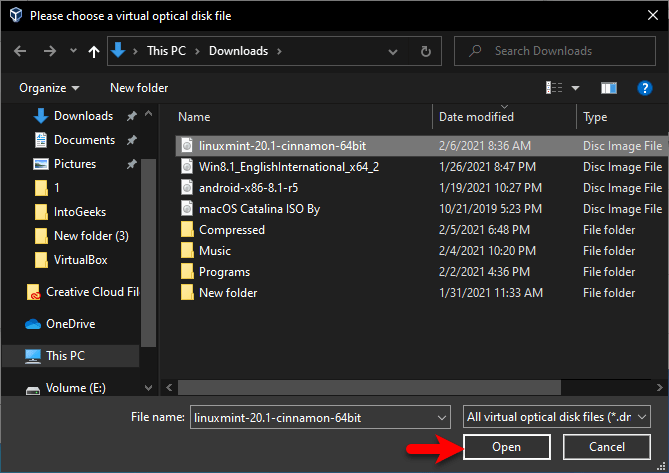669x473 pixels.
Task: Open Documents in the navigation pane
Action: 84,140
